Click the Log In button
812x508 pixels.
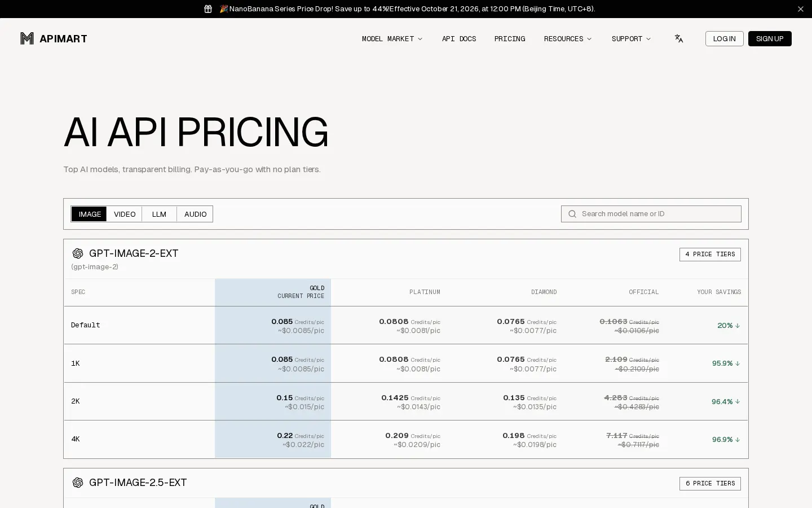pyautogui.click(x=725, y=38)
